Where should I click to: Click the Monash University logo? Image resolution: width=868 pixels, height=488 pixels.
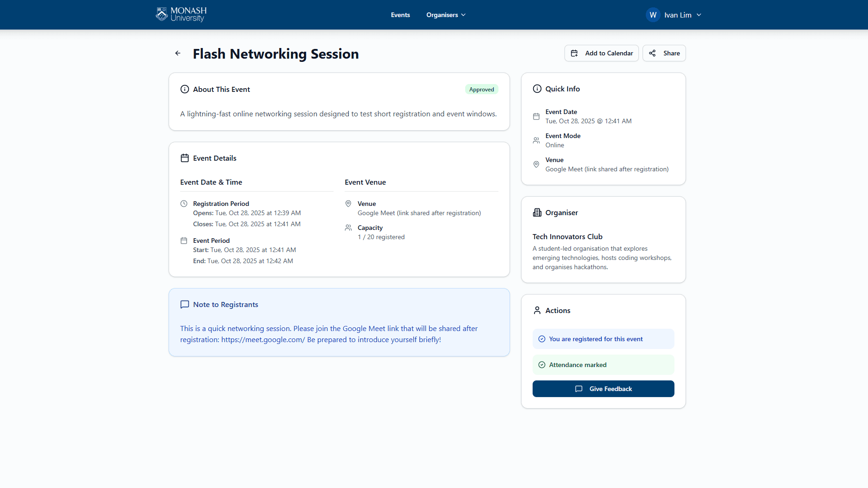point(181,14)
